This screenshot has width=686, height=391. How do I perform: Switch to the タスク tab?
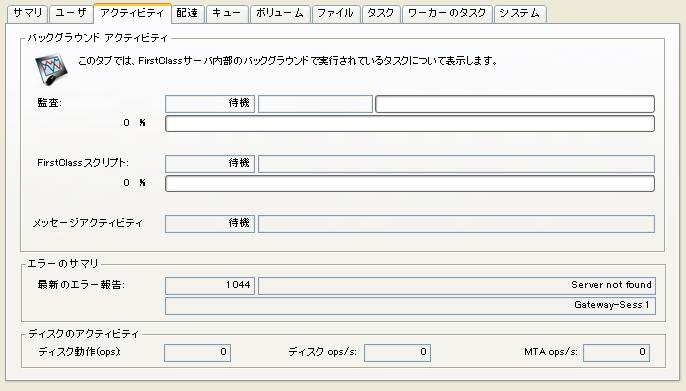[x=381, y=14]
